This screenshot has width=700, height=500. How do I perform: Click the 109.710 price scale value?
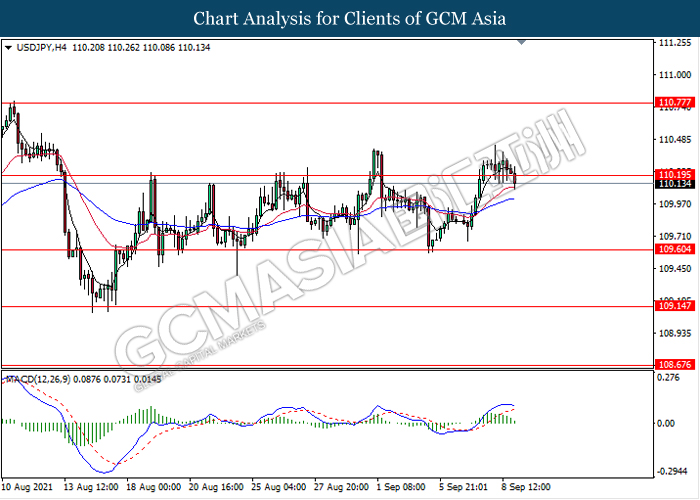[x=675, y=236]
